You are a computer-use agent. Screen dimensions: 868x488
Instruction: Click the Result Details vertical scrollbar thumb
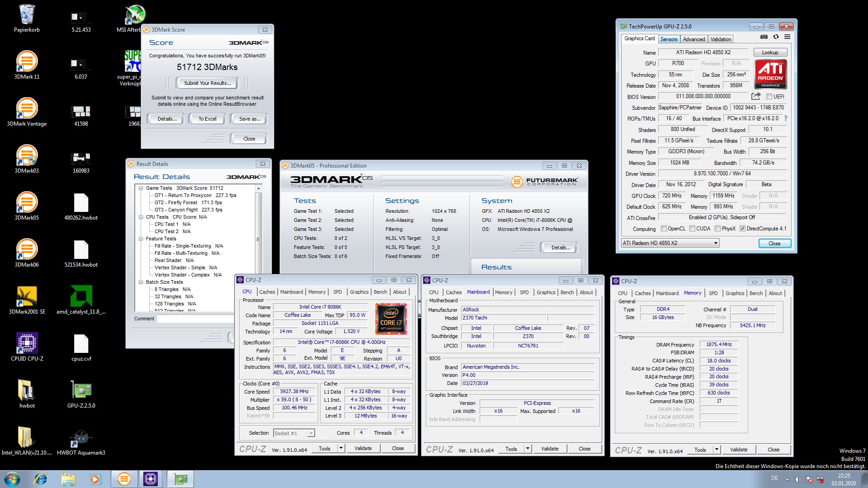tap(258, 239)
